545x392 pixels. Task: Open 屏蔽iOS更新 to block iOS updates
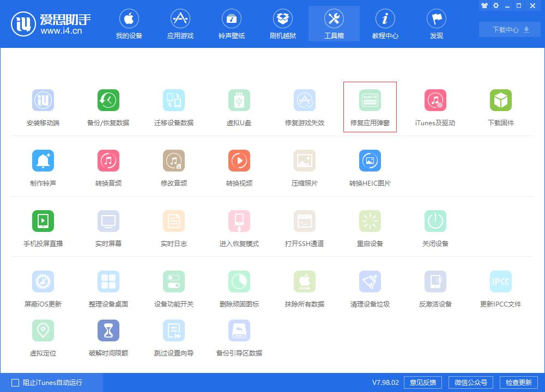43,287
